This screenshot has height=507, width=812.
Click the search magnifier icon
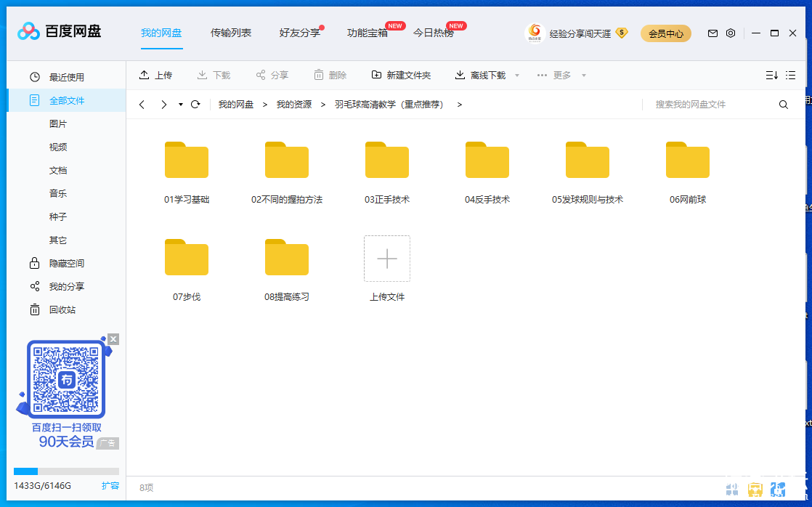pos(784,105)
